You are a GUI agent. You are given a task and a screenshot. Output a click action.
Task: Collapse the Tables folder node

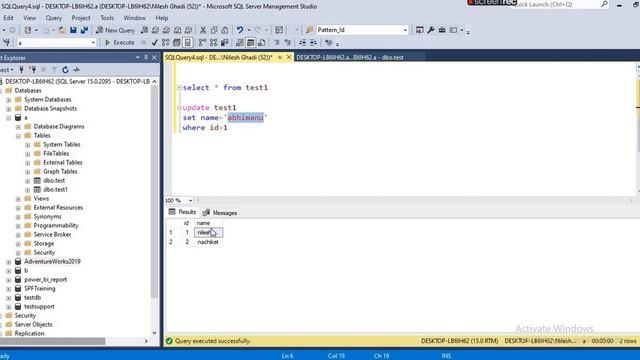(x=18, y=136)
